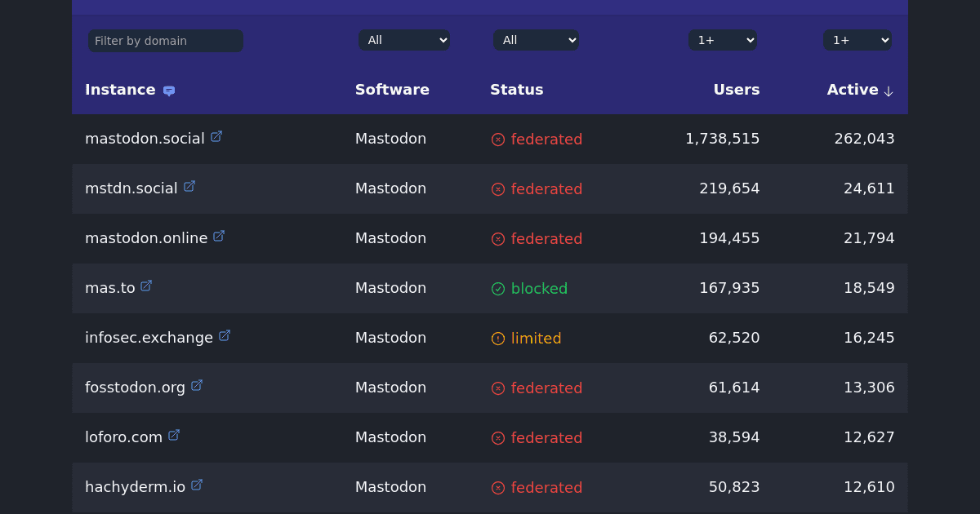Image resolution: width=980 pixels, height=514 pixels.
Task: Sort table by Users column header
Action: point(736,90)
